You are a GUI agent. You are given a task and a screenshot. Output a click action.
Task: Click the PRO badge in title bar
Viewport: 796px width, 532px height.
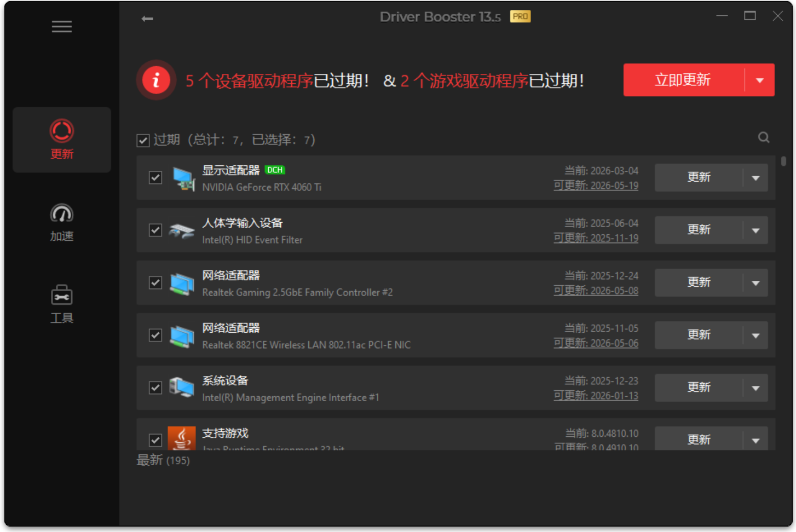coord(520,16)
